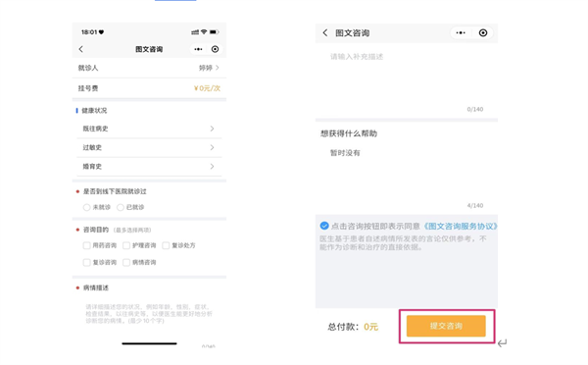The height and width of the screenshot is (365, 588).
Task: Expand the 婚育史 row
Action: pyautogui.click(x=149, y=167)
